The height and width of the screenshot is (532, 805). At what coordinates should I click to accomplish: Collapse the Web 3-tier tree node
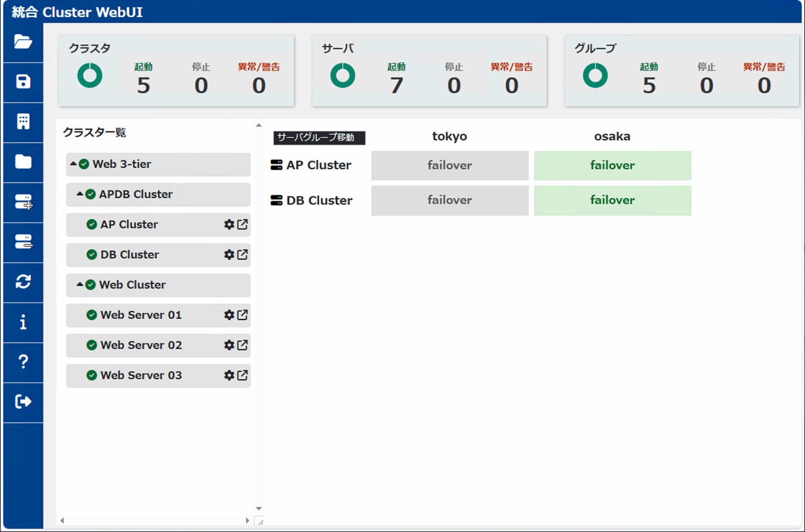click(74, 164)
